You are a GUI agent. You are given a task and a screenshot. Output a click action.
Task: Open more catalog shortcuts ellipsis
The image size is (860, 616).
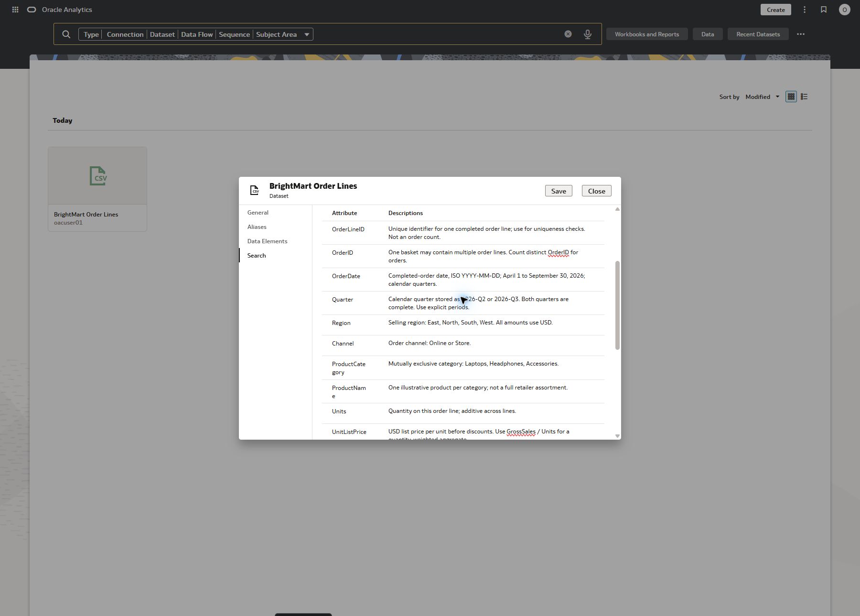[801, 34]
